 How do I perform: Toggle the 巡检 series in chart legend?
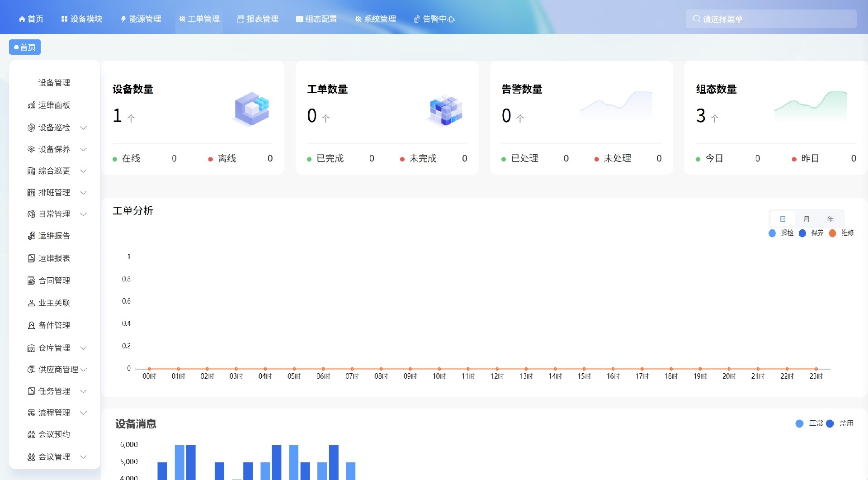point(781,233)
